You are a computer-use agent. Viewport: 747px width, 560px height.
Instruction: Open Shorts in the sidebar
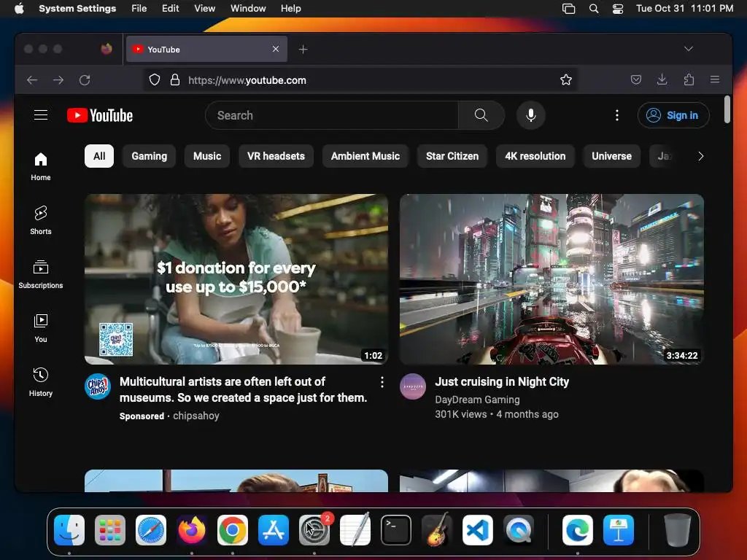tap(41, 220)
